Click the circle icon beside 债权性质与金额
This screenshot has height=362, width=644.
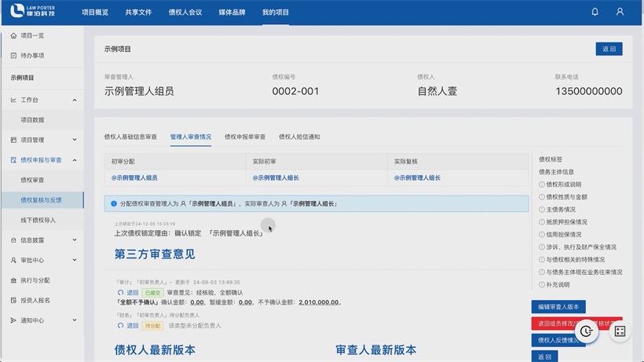(542, 197)
